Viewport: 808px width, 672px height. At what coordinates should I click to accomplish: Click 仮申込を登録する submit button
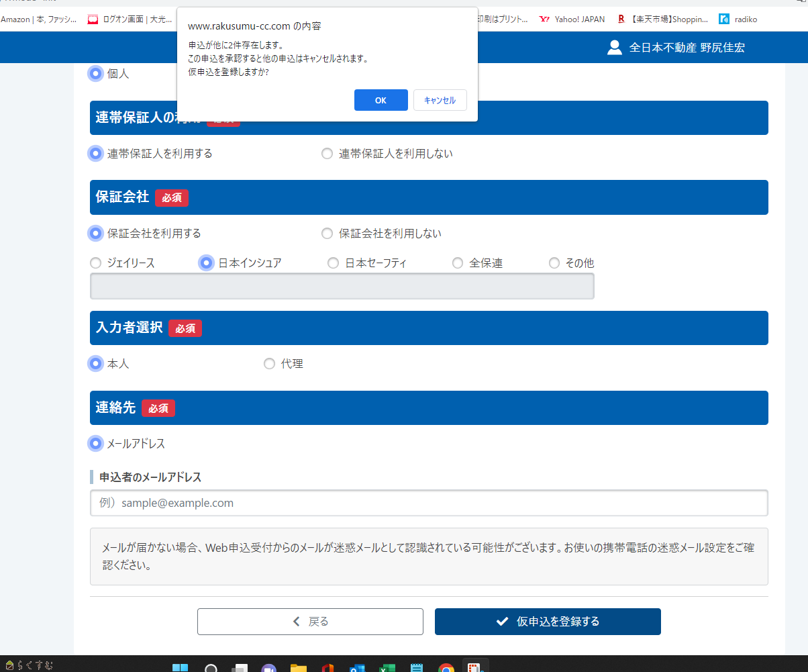(x=548, y=622)
